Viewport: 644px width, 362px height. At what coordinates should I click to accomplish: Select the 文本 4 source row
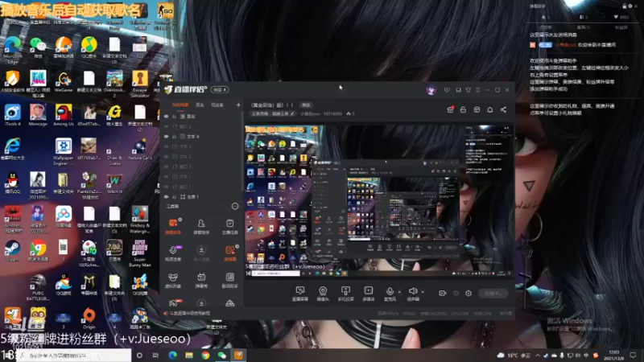pyautogui.click(x=202, y=137)
